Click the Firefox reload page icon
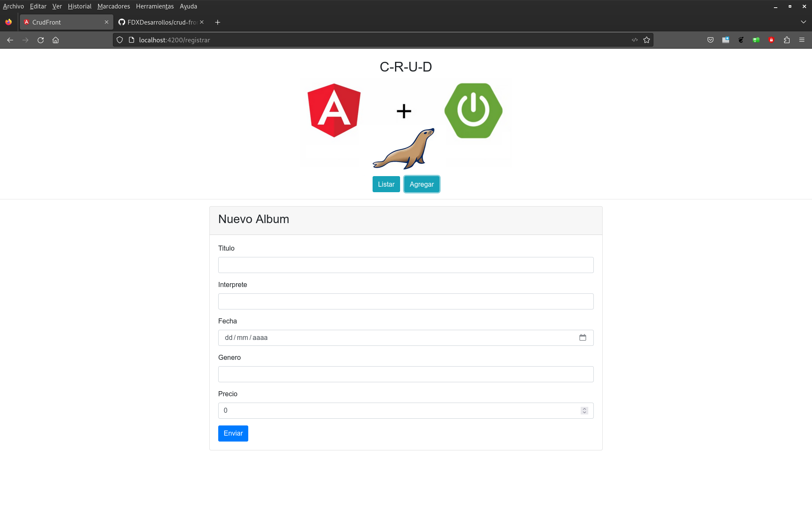812x508 pixels. click(41, 40)
